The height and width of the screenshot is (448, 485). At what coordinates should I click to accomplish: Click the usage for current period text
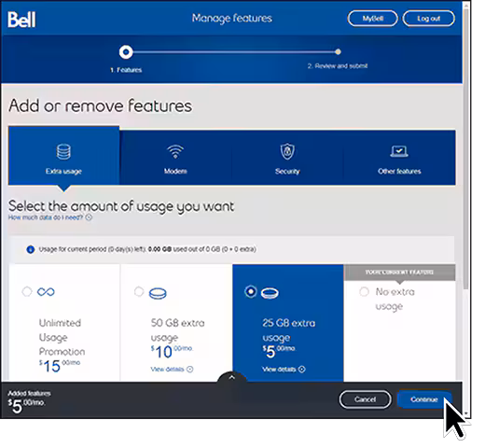[x=147, y=249]
